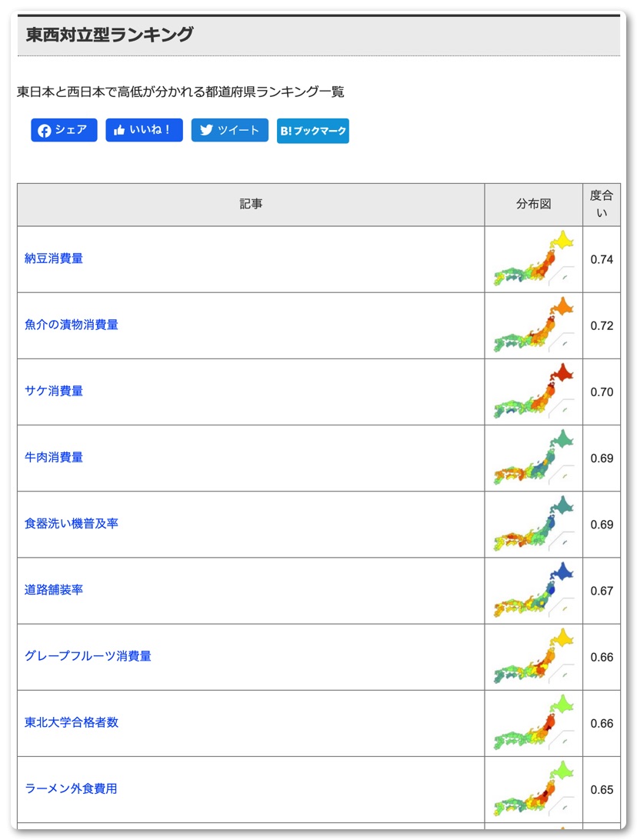
Task: Open the ラーメン外食費用 link
Action: point(71,788)
